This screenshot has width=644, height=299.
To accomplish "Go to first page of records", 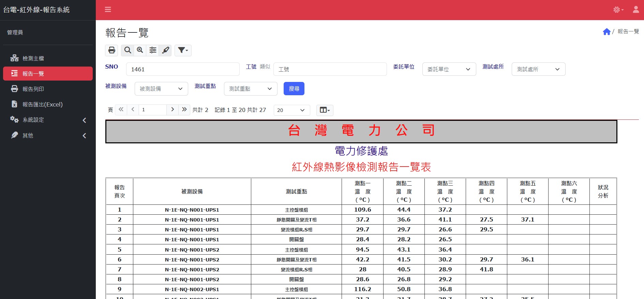I will click(x=121, y=110).
